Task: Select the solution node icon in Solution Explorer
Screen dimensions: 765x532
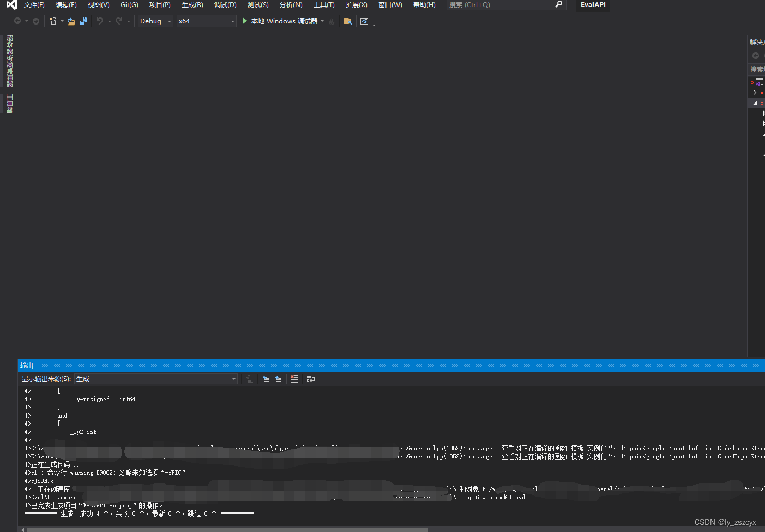Action: (759, 82)
